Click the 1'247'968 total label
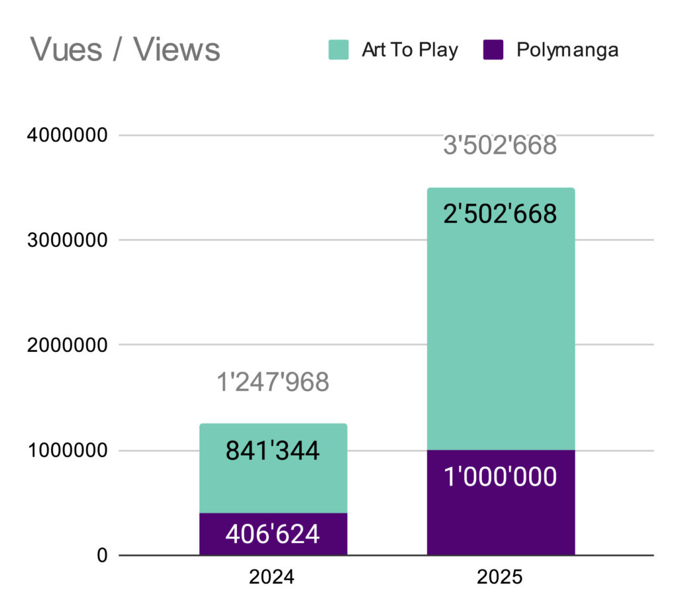 point(273,382)
